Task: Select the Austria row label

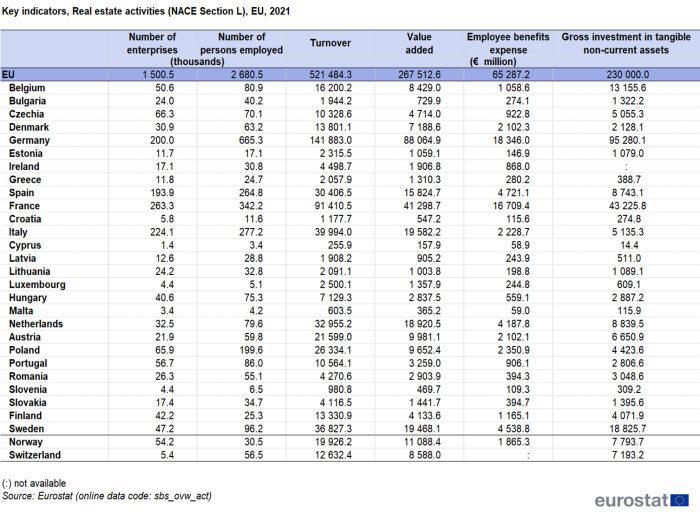Action: click(25, 337)
